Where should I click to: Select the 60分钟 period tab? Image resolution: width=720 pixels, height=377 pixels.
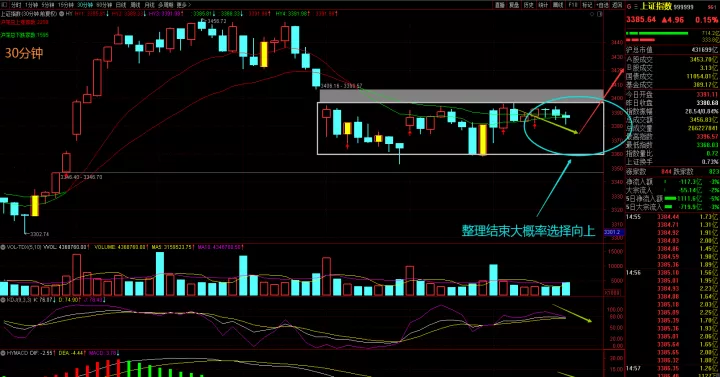pos(104,5)
